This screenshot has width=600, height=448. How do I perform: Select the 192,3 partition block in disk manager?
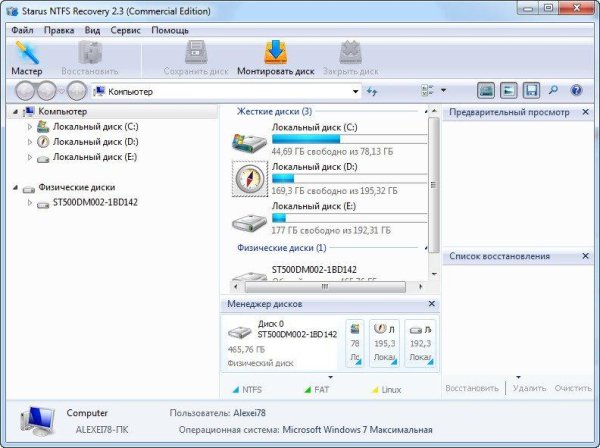pyautogui.click(x=420, y=344)
